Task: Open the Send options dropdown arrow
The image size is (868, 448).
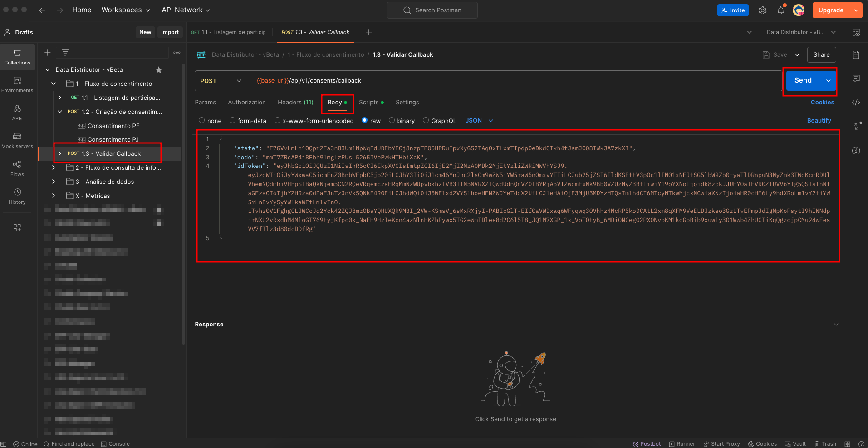Action: coord(828,81)
